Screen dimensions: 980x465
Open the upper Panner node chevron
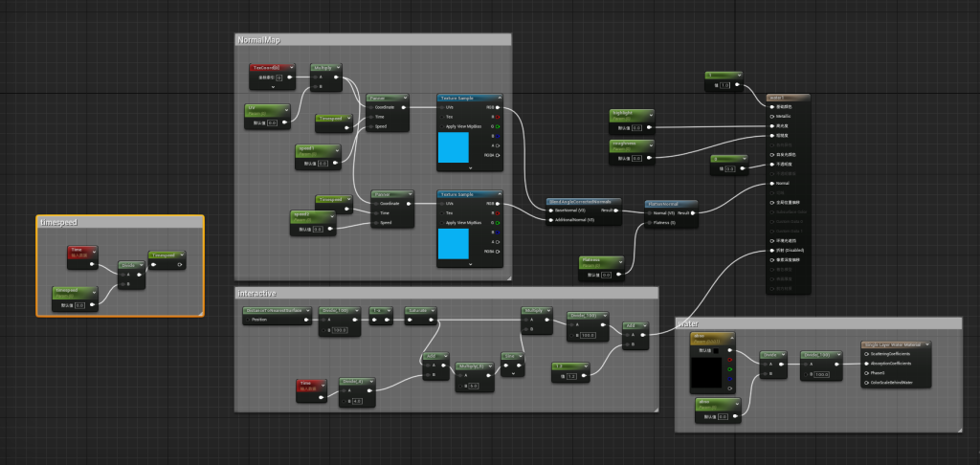(405, 99)
